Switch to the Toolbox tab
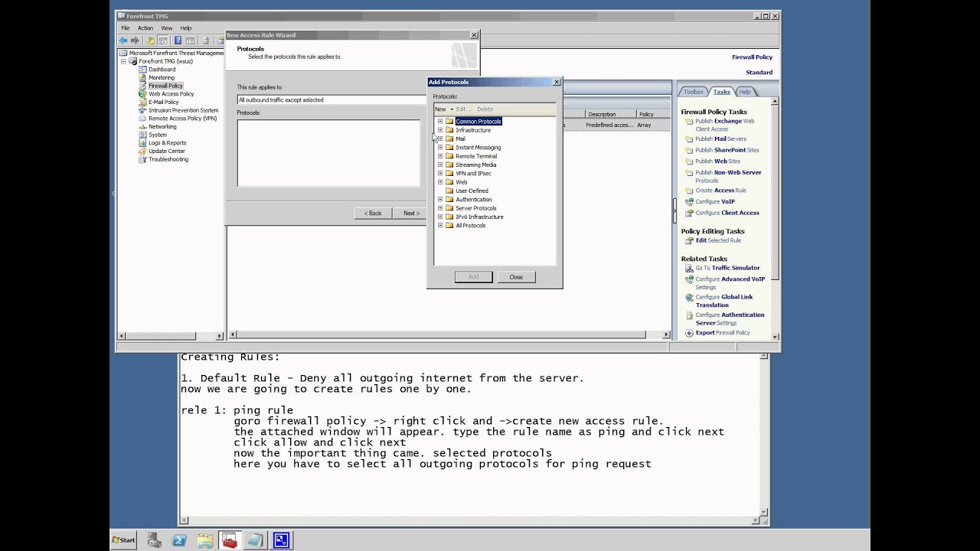Screen dimensions: 980x551 [693, 92]
